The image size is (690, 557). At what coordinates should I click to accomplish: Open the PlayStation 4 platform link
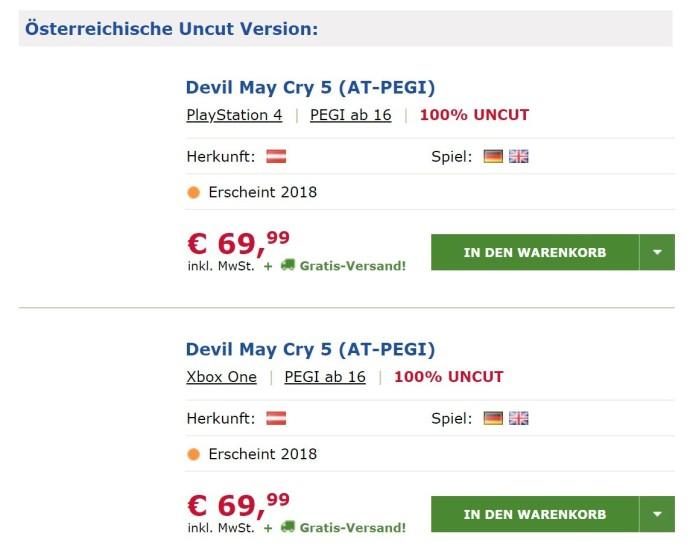234,115
